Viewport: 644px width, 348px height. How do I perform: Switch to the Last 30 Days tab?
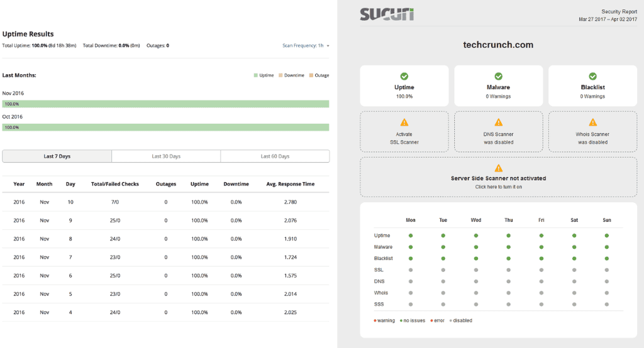(166, 156)
